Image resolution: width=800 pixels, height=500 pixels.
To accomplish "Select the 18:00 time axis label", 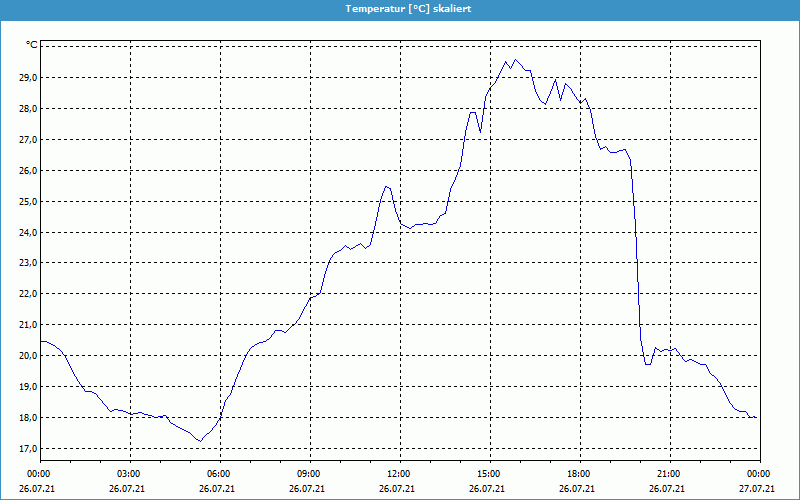I will pos(579,474).
